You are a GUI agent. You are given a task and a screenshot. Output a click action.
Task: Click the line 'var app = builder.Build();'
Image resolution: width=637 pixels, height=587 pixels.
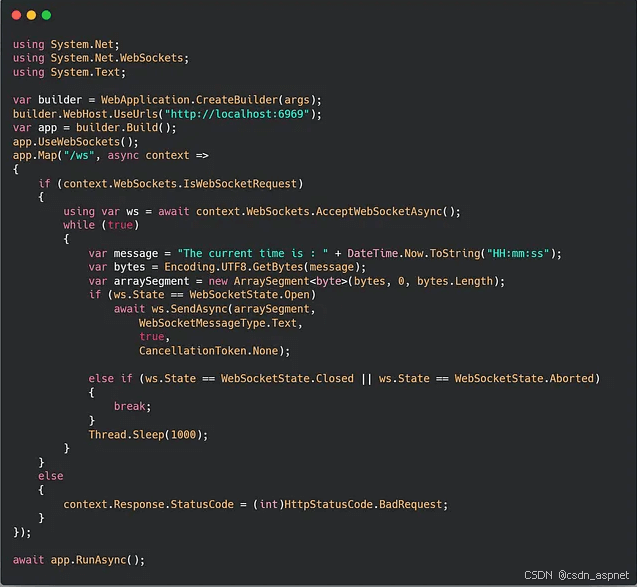pos(95,128)
